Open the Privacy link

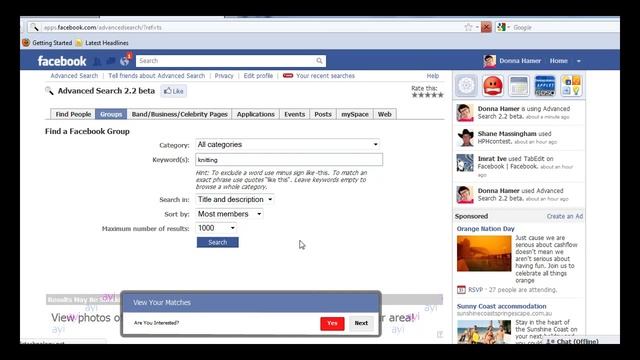[224, 76]
